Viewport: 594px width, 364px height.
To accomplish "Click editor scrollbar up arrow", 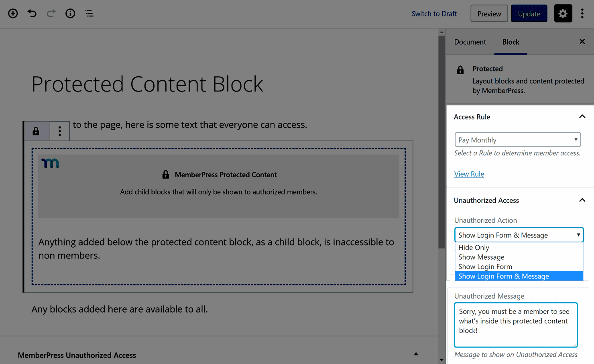I will tap(441, 32).
